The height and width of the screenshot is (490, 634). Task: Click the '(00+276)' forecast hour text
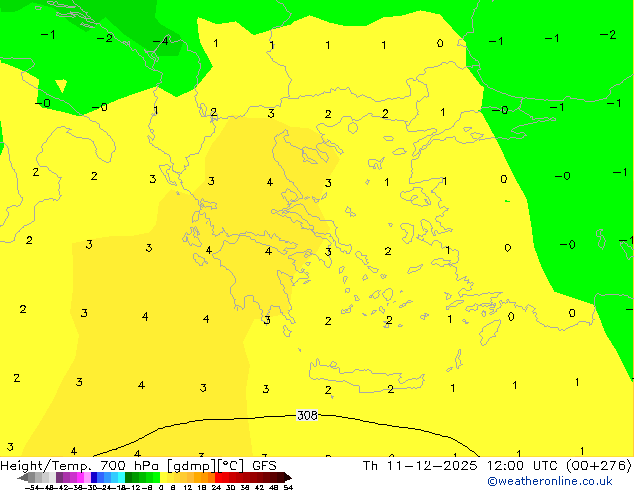click(x=598, y=466)
